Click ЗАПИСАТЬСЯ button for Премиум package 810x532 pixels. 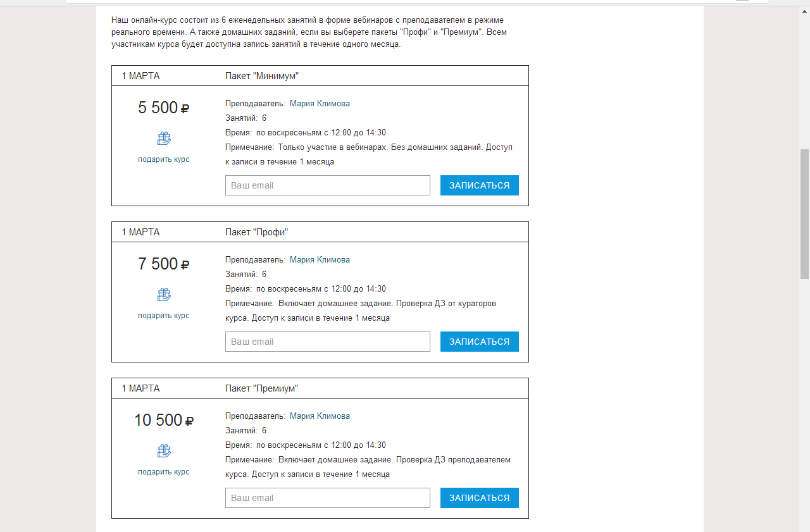click(x=480, y=498)
